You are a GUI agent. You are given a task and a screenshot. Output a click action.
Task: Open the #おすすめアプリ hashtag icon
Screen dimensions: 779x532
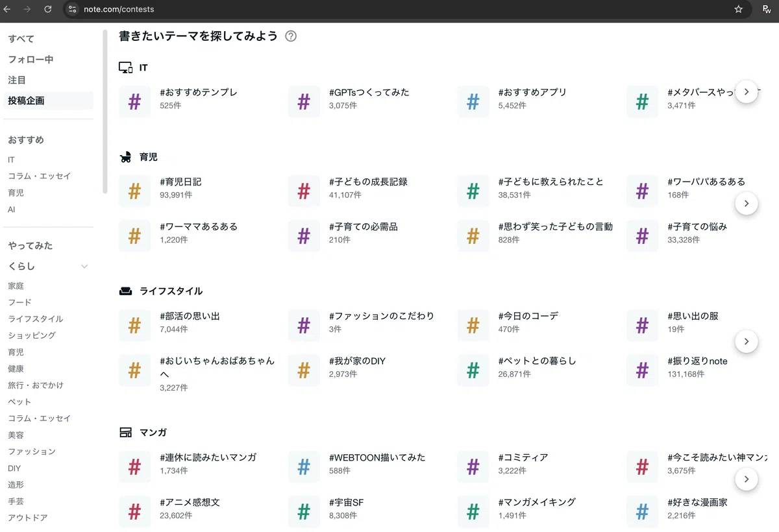473,102
